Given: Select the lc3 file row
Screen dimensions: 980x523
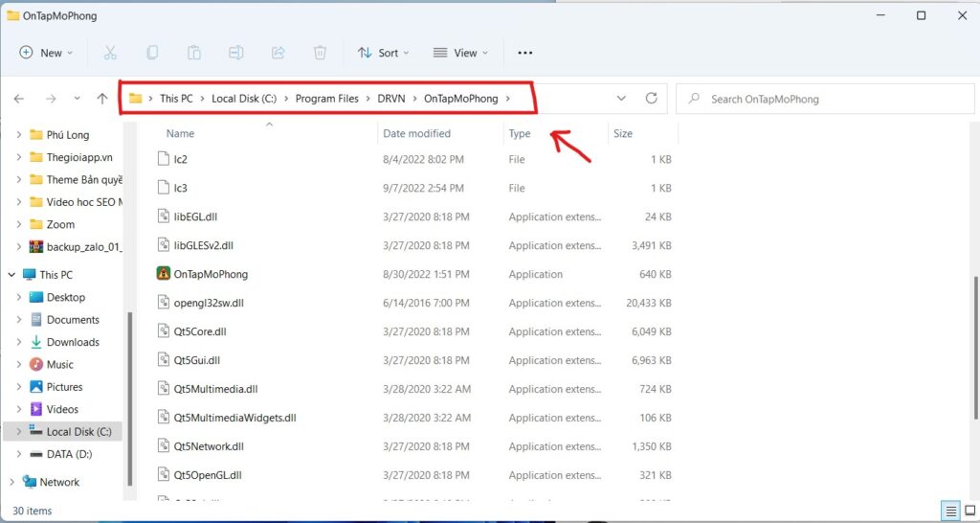Looking at the screenshot, I should point(415,188).
